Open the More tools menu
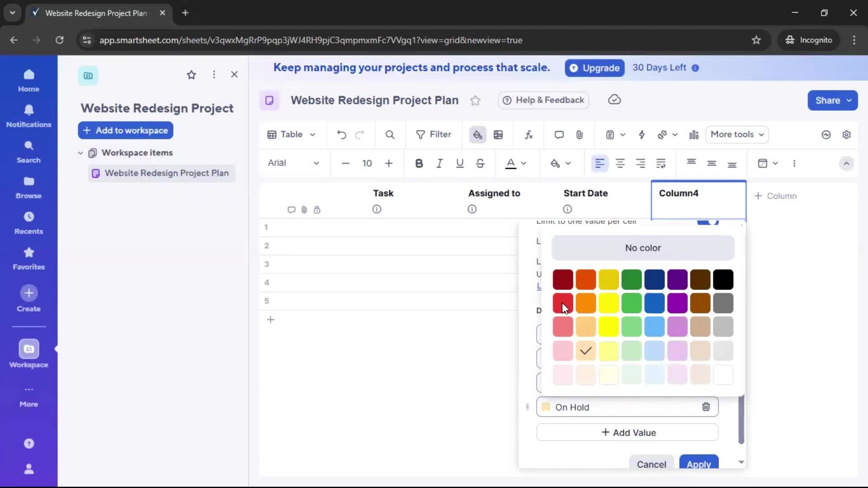The image size is (868, 488). 736,135
